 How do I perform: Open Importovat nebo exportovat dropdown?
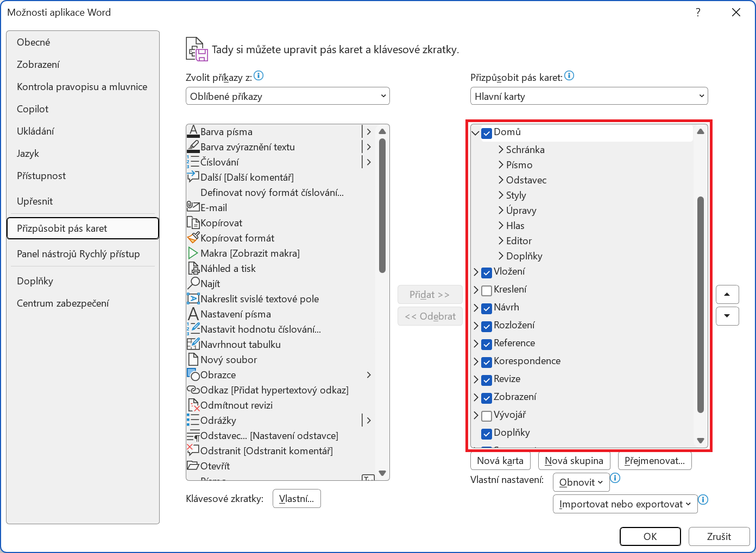625,504
